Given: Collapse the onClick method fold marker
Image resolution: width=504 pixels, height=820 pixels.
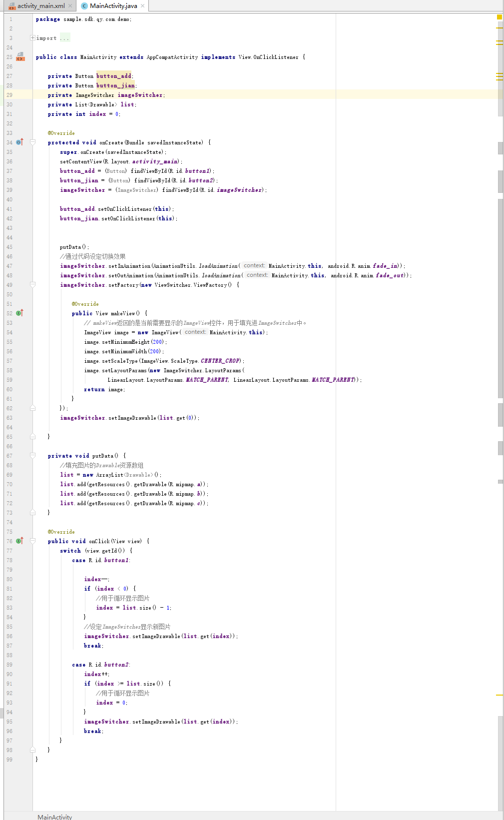Looking at the screenshot, I should [x=32, y=541].
